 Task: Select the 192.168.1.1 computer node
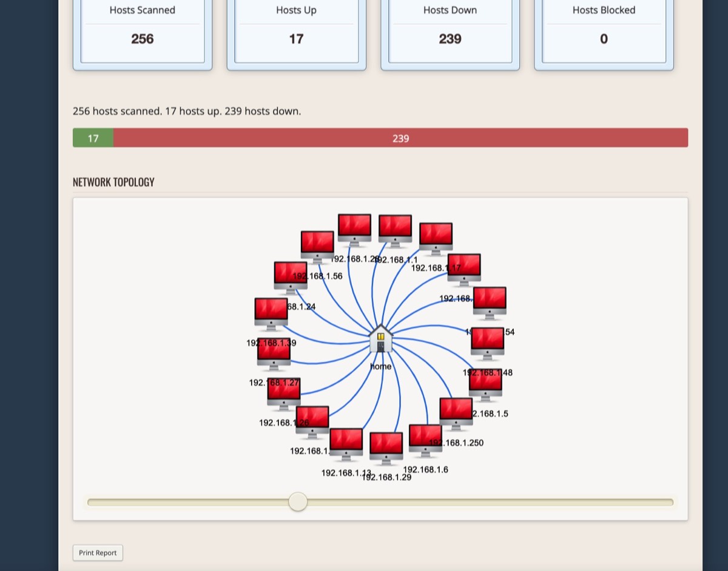(x=395, y=230)
